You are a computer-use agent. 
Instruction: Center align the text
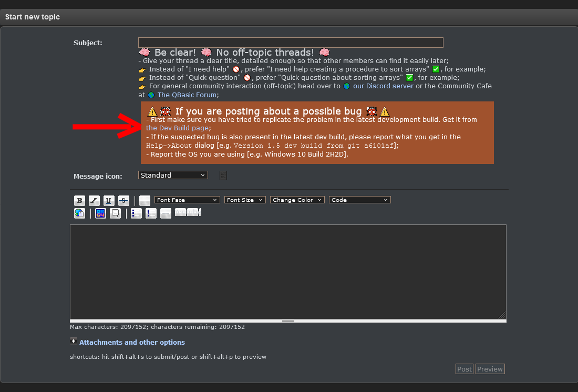(145, 200)
